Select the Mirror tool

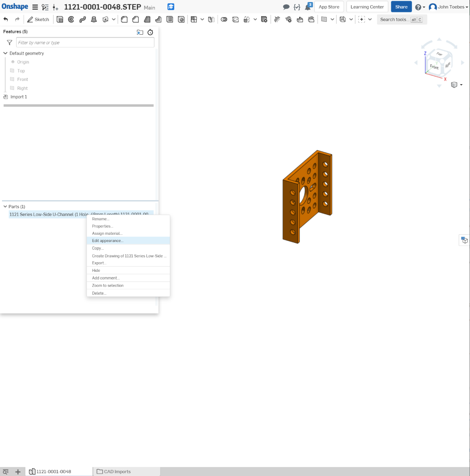tap(211, 19)
